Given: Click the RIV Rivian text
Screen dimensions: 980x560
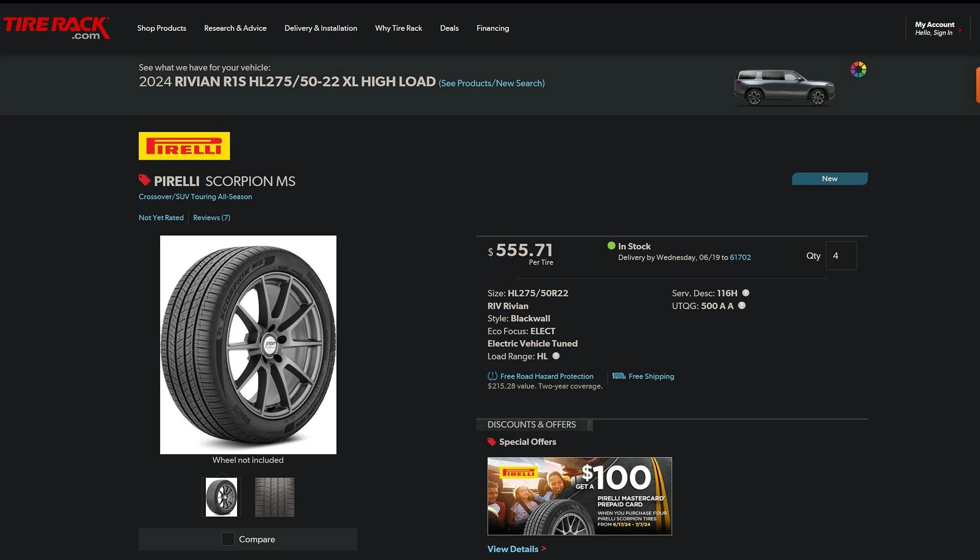Looking at the screenshot, I should (x=508, y=306).
